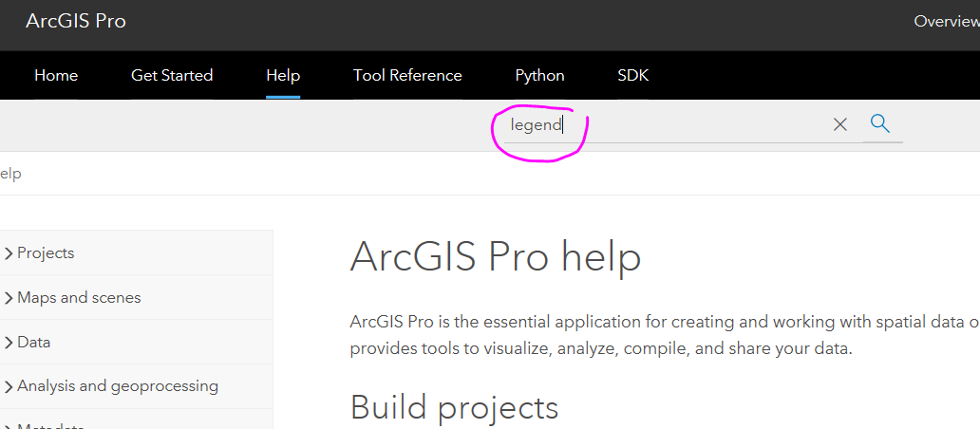Open the Projects help topic
The width and height of the screenshot is (980, 429).
[x=46, y=253]
